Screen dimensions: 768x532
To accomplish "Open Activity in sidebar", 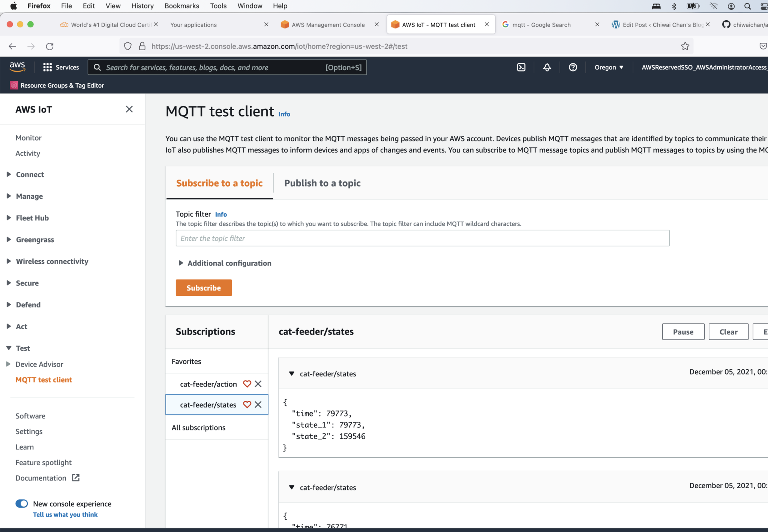I will (x=28, y=153).
